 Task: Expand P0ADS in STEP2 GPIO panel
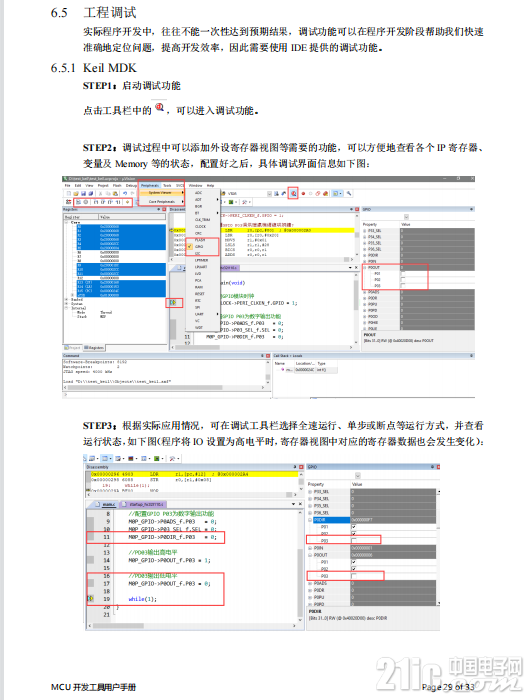(365, 292)
